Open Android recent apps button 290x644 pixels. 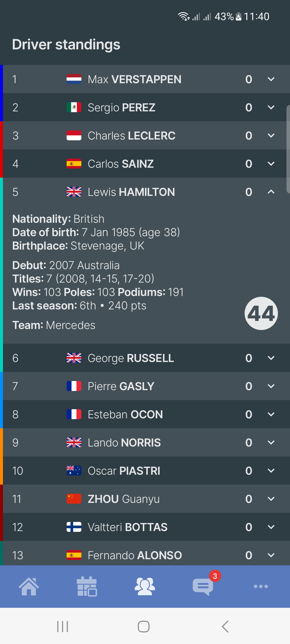pos(63,627)
